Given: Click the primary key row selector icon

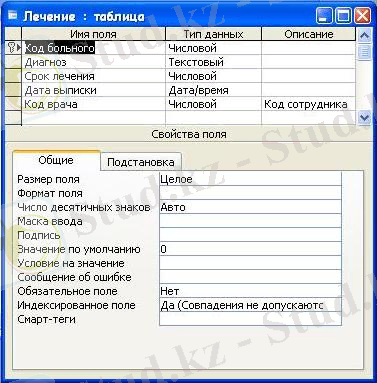Looking at the screenshot, I should 13,48.
